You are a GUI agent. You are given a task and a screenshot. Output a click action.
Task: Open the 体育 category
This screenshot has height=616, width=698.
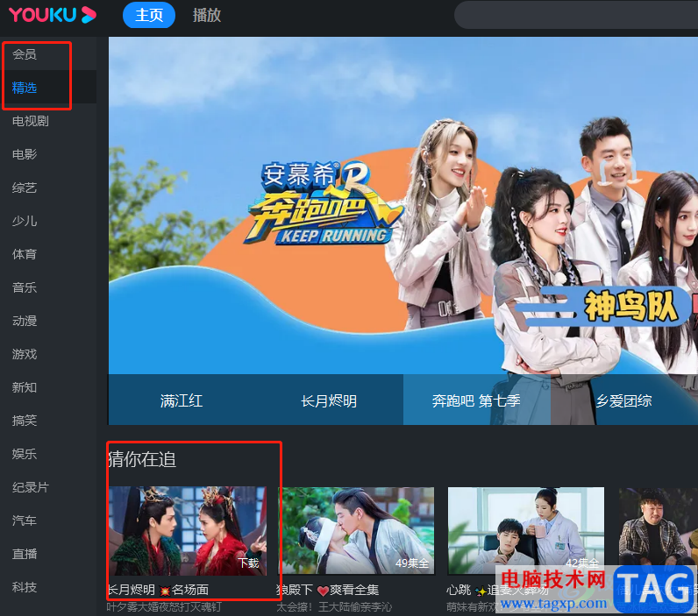point(25,254)
